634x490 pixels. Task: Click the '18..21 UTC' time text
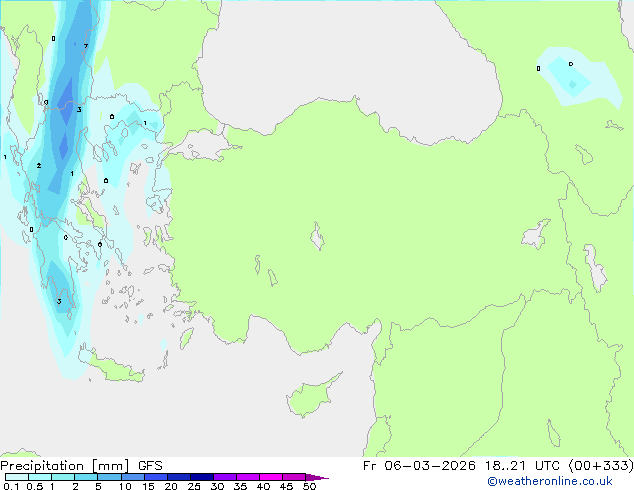point(522,466)
